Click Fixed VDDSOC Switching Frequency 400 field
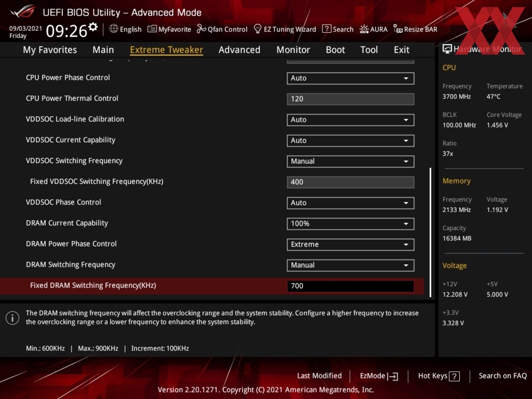This screenshot has width=532, height=399. pos(350,182)
